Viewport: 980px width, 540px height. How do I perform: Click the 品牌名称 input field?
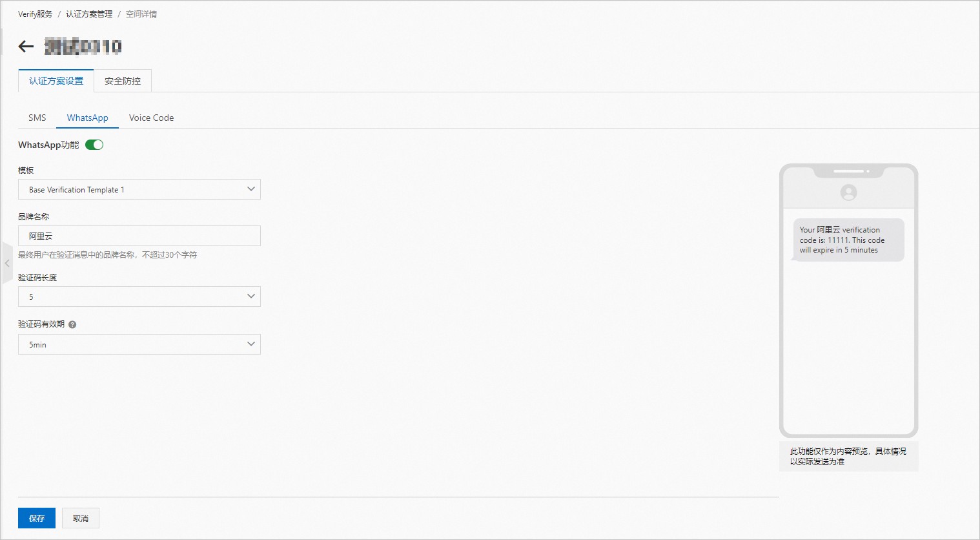pos(139,236)
